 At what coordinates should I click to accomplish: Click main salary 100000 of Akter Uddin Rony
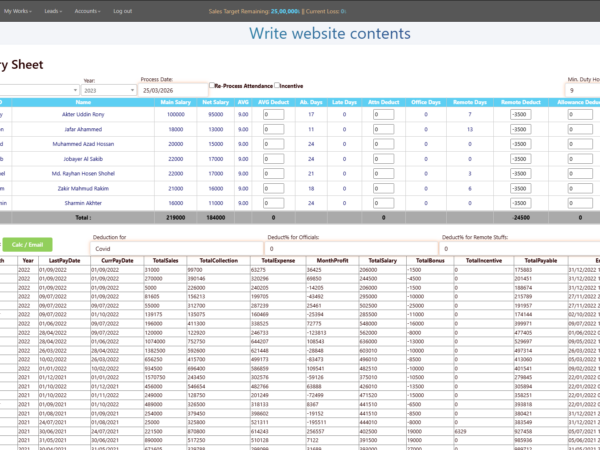176,114
